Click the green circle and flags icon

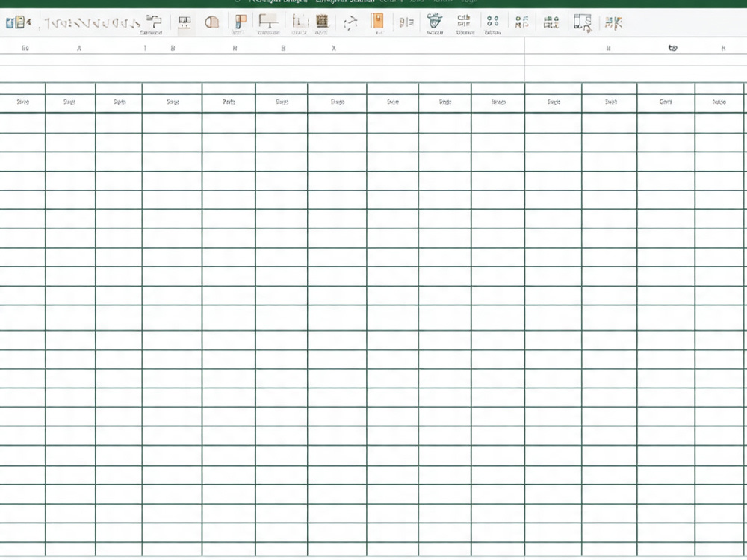(x=521, y=22)
